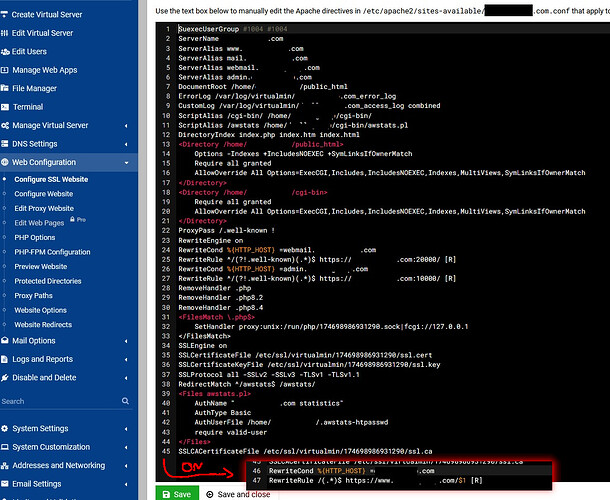Image resolution: width=610 pixels, height=500 pixels.
Task: Collapse Web Configuration section arrow
Action: click(126, 163)
